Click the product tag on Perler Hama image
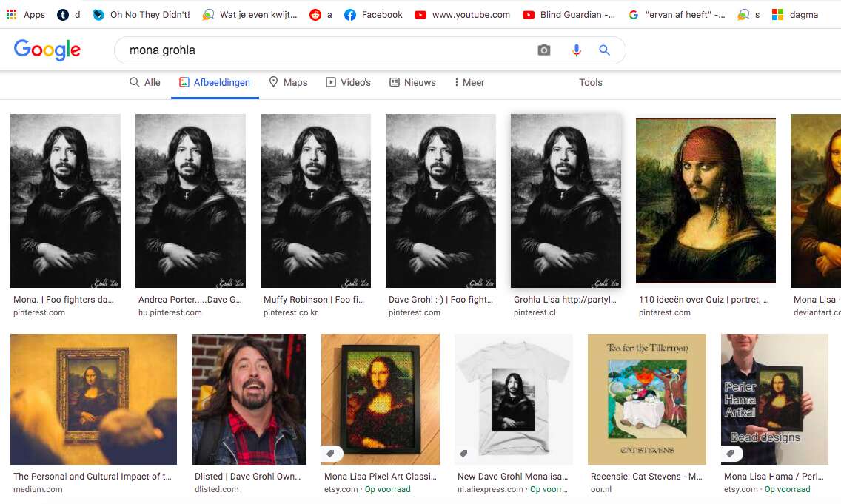Image resolution: width=841 pixels, height=504 pixels. point(731,454)
